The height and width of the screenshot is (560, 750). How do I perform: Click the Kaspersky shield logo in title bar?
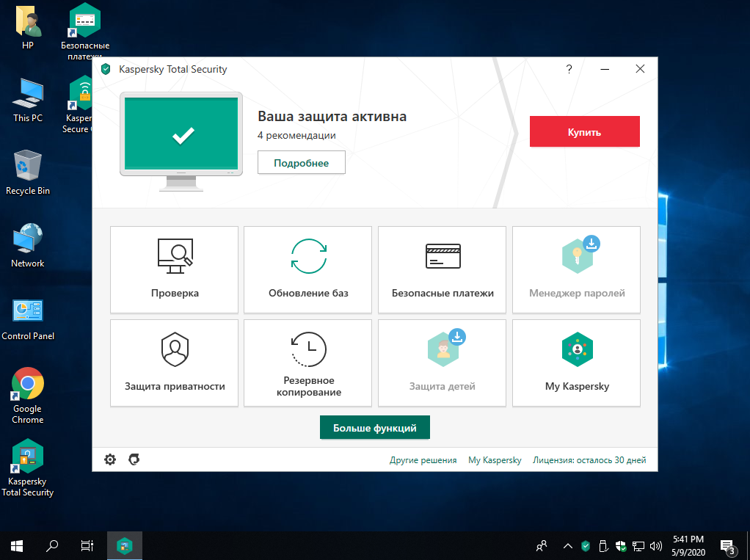tap(106, 69)
